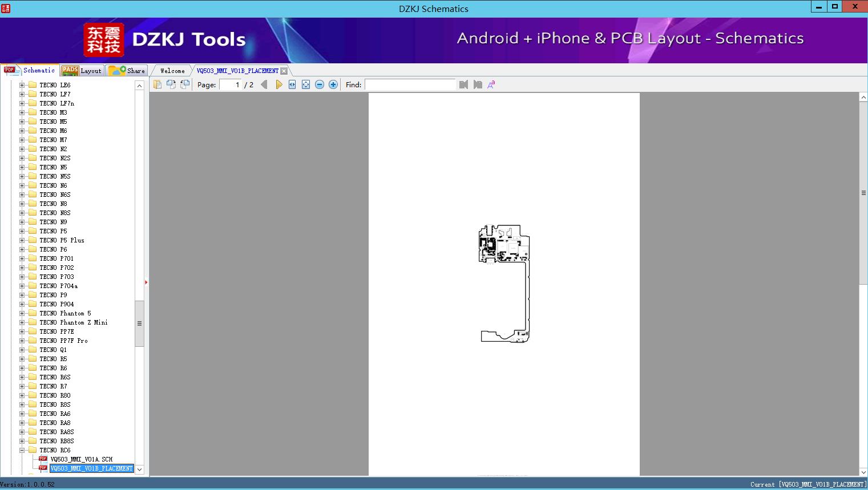Screen dimensions: 868x490
Task: Close the VQ503_MMI_V01B_PLACEMENT tab
Action: pos(284,71)
